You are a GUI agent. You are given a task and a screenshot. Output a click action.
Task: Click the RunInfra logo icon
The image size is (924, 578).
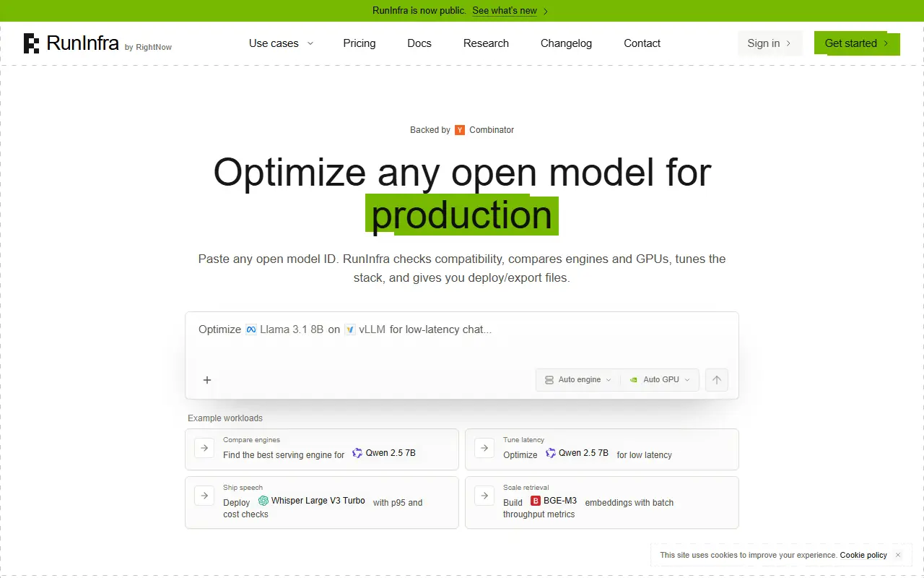pos(31,43)
